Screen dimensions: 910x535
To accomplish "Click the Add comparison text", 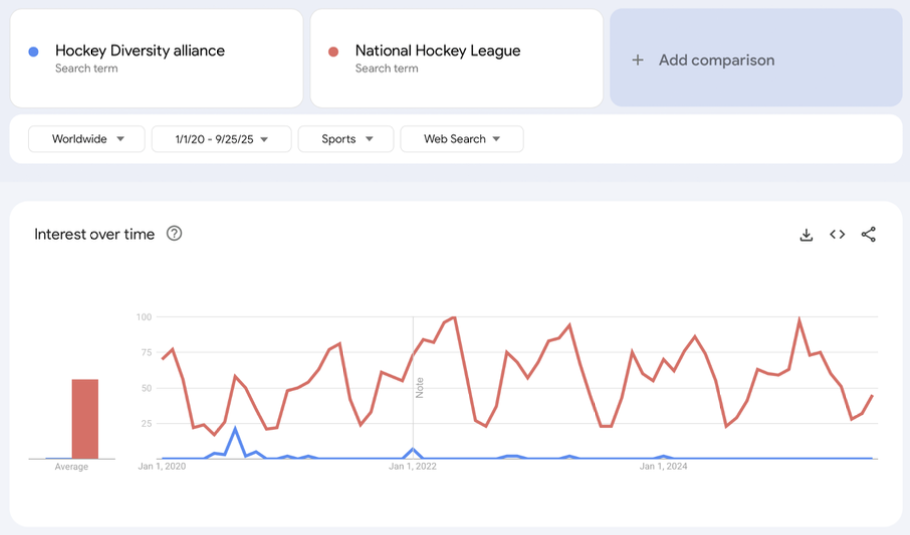I will [716, 60].
